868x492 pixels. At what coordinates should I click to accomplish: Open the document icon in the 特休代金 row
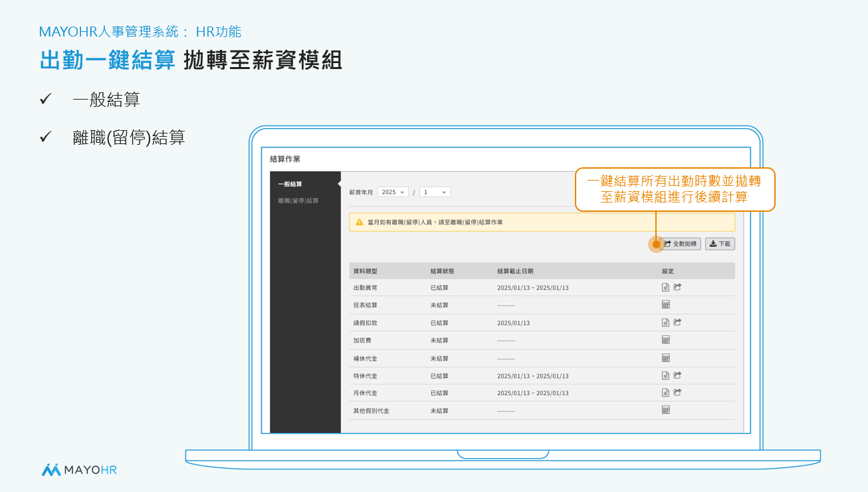tap(665, 375)
